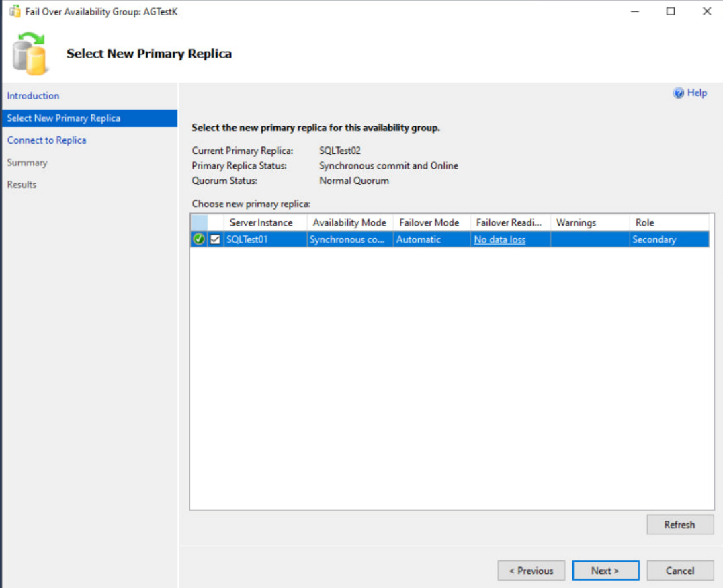723x588 pixels.
Task: Sort by Availability Mode column header
Action: coord(349,222)
